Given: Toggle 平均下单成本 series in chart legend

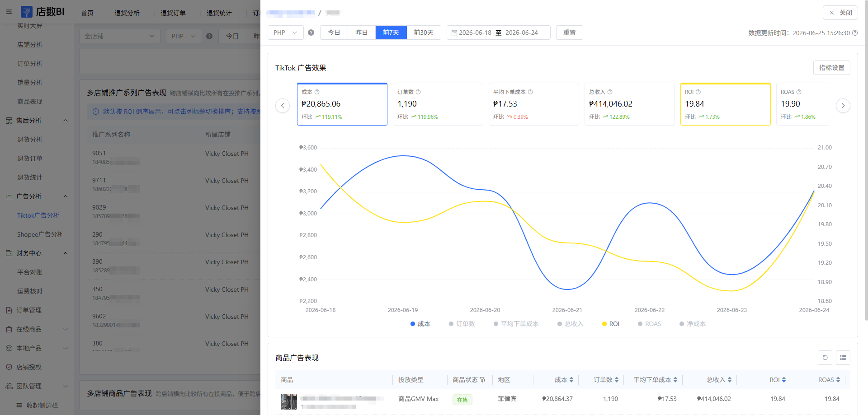Looking at the screenshot, I should coord(516,324).
